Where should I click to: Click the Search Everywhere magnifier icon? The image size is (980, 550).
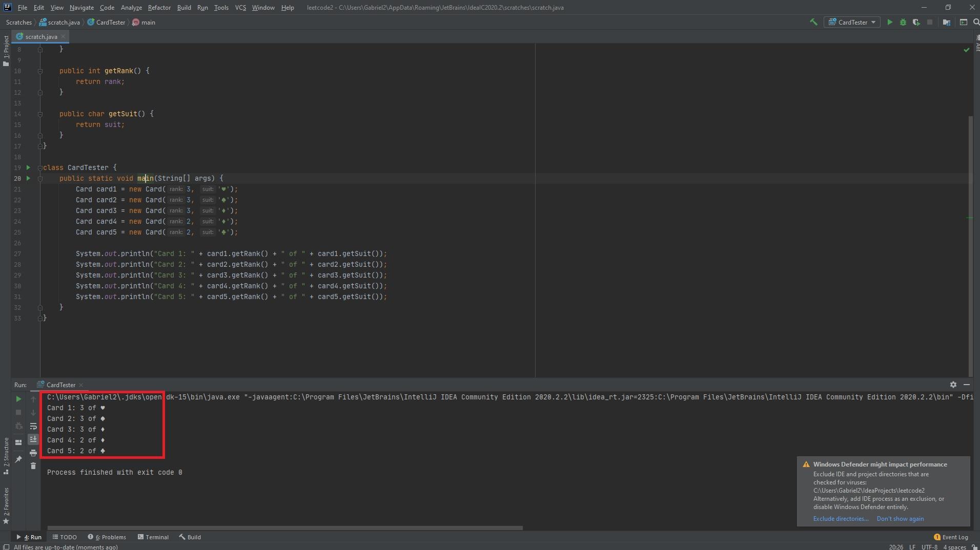[976, 22]
